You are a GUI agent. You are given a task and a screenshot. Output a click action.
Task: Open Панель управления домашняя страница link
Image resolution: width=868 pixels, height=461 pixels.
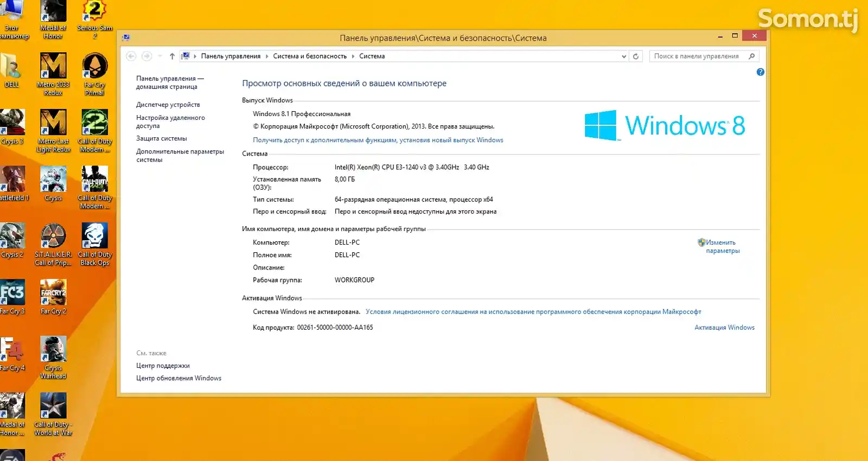click(170, 82)
